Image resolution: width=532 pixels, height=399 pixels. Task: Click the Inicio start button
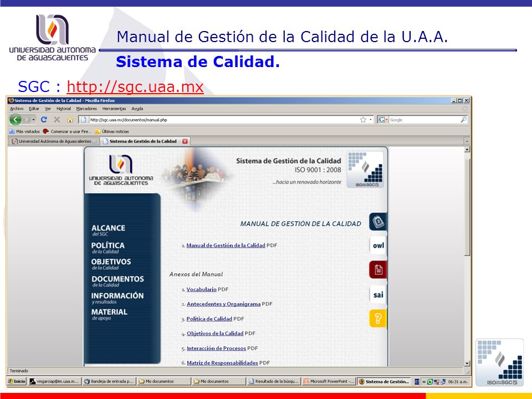(17, 381)
